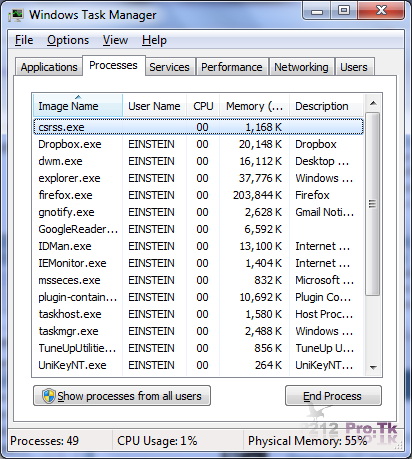Select the TuneUpUtilitie process row
Viewport: 412px width, 459px height.
(198, 348)
